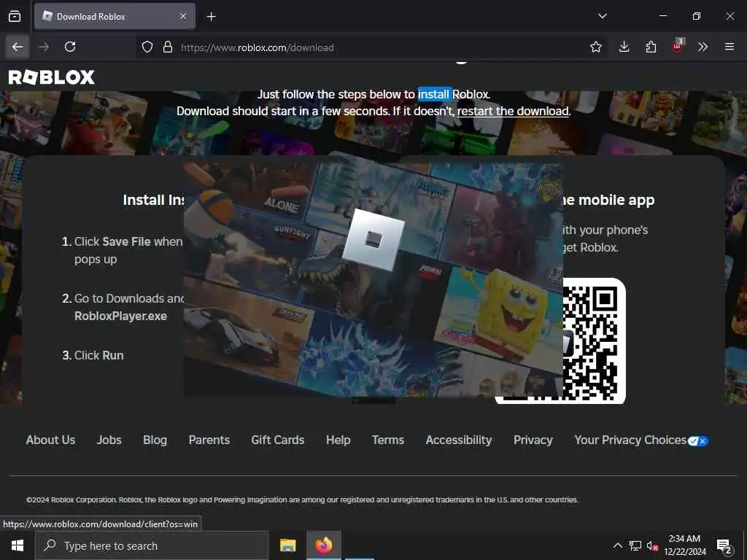The width and height of the screenshot is (747, 560).
Task: Click the Roblox launcher splash logo
Action: (373, 240)
